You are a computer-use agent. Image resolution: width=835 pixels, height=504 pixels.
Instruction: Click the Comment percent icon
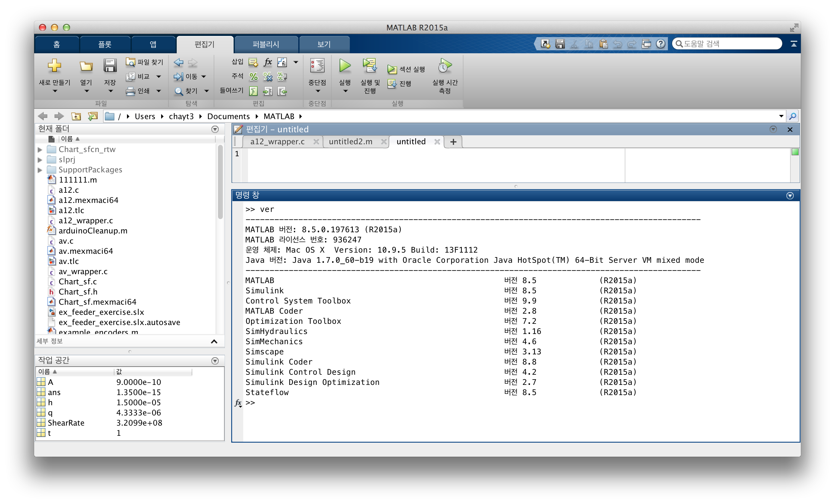pos(253,77)
